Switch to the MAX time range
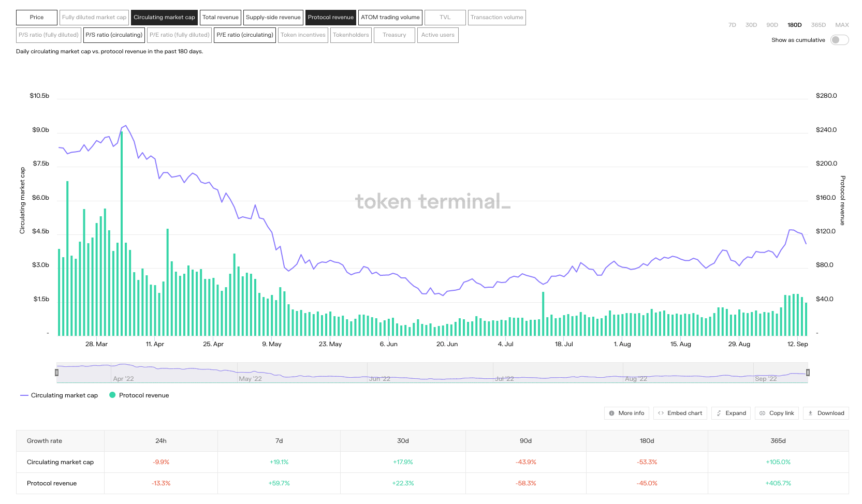Image resolution: width=862 pixels, height=504 pixels. point(842,25)
